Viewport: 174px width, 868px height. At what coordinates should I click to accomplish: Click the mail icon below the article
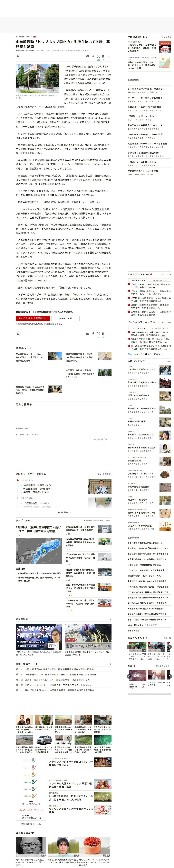click(x=88, y=334)
